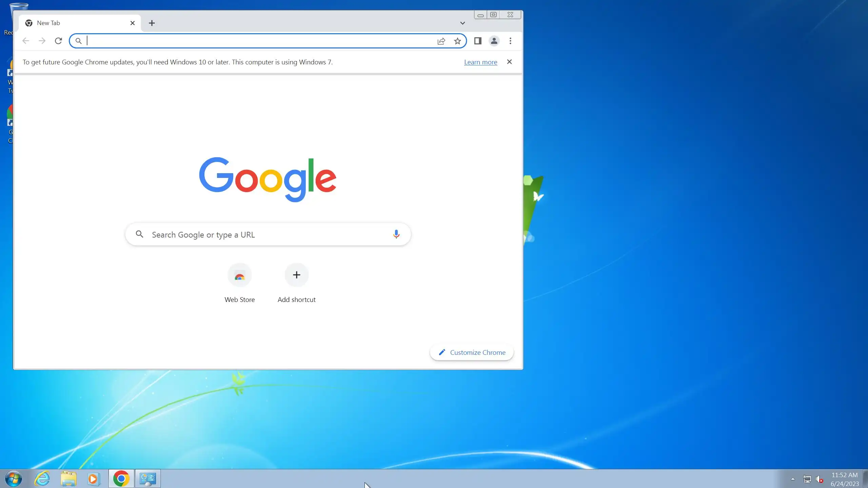The height and width of the screenshot is (488, 868).
Task: Expand the tab search chevron
Action: pyautogui.click(x=462, y=23)
